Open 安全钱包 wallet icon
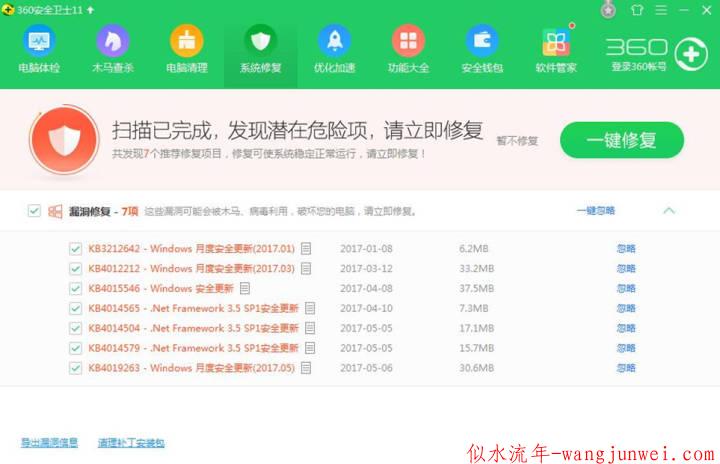Screen dimensions: 720x464 (482, 41)
